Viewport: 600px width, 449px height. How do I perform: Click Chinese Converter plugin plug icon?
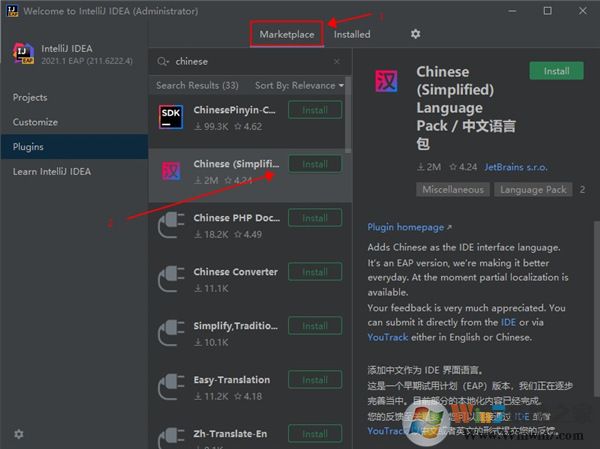[171, 279]
